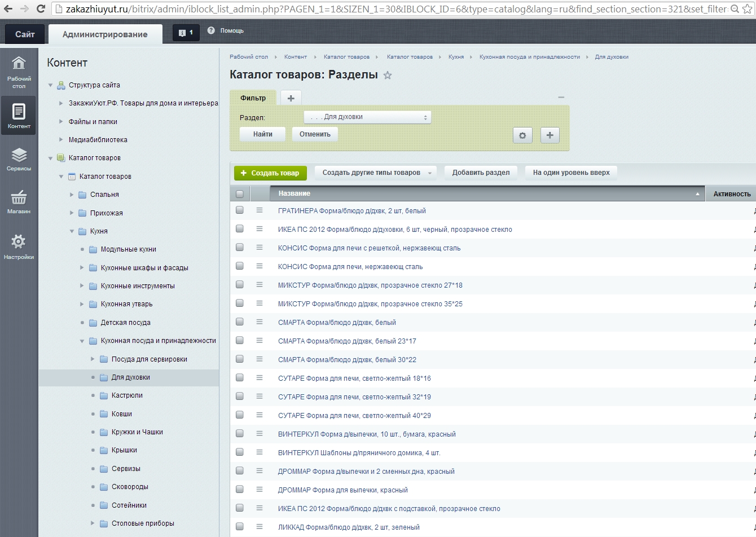Collapse the Структура сайта tree node
This screenshot has height=537, width=756.
tap(51, 85)
